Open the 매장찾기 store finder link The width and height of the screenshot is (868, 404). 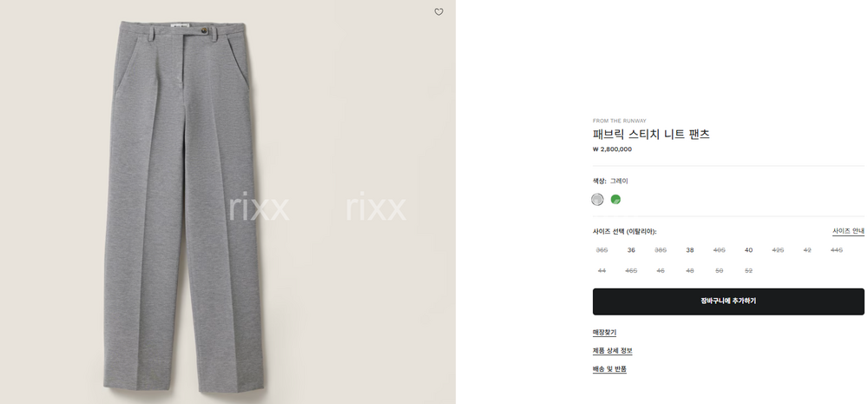(x=604, y=333)
